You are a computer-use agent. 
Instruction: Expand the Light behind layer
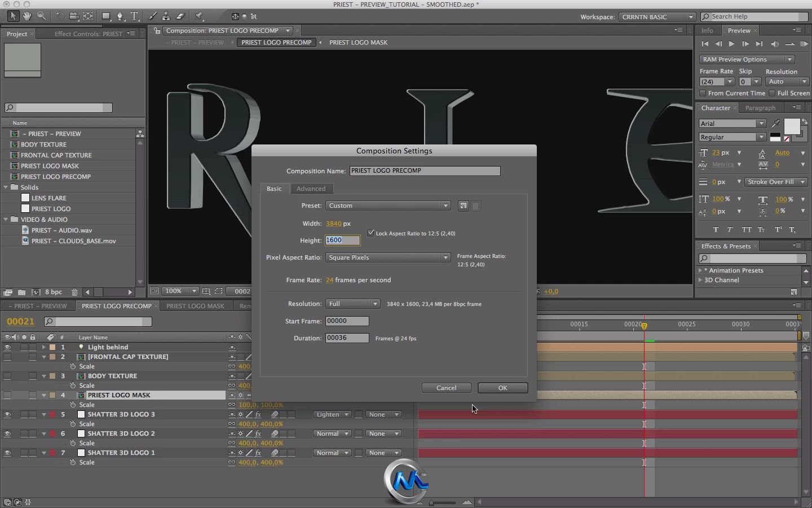coord(44,347)
